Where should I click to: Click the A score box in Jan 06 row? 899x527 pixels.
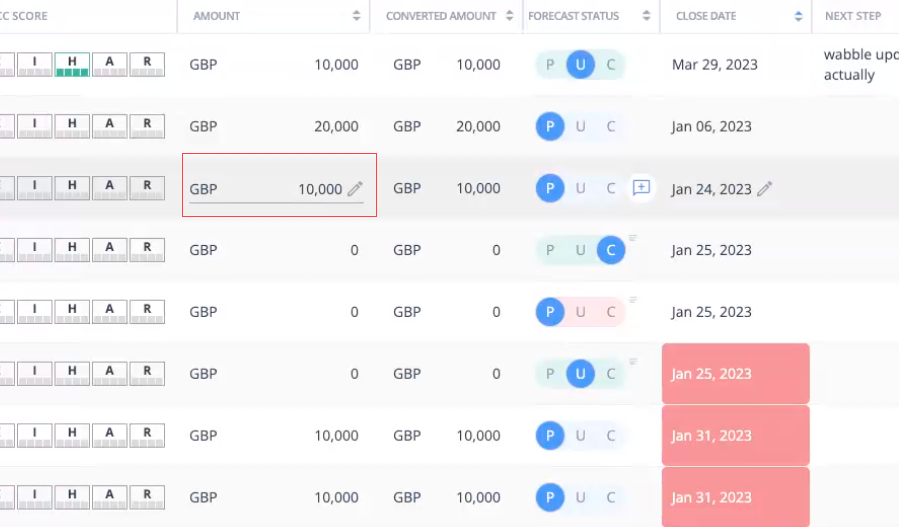pyautogui.click(x=110, y=126)
